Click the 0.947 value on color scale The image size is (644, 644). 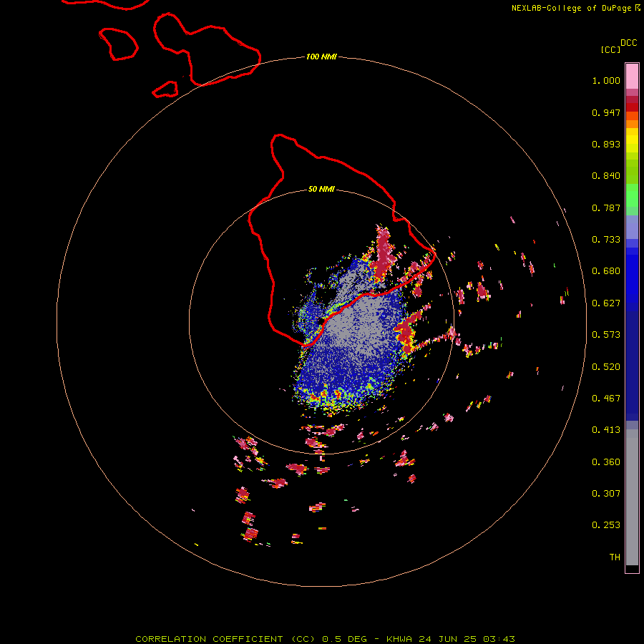click(x=606, y=112)
